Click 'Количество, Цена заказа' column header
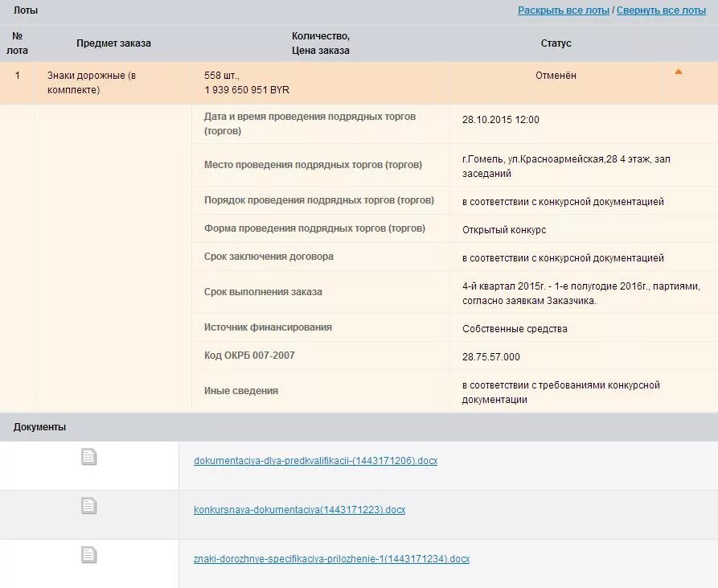The height and width of the screenshot is (588, 718). [x=321, y=43]
